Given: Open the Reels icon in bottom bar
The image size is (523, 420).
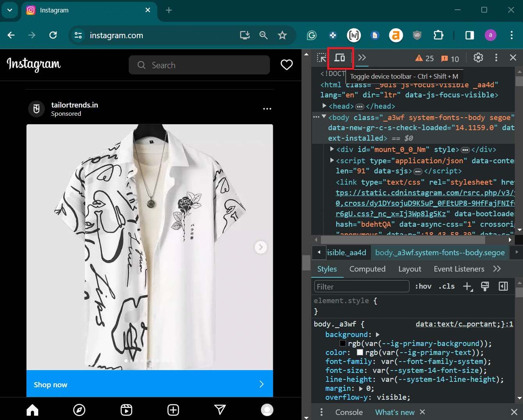Looking at the screenshot, I should click(126, 409).
